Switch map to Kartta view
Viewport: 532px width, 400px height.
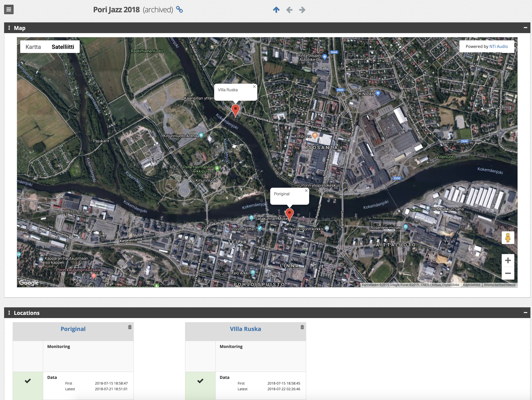[33, 47]
